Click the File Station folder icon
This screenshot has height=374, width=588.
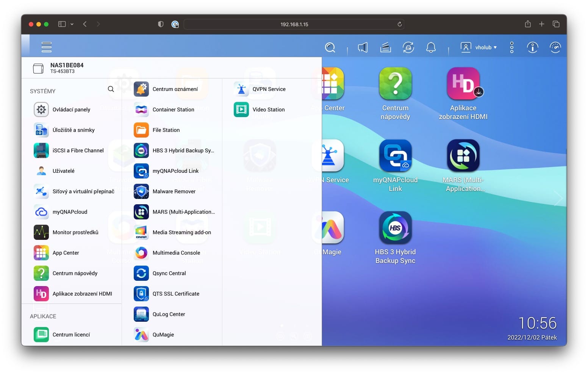click(141, 130)
